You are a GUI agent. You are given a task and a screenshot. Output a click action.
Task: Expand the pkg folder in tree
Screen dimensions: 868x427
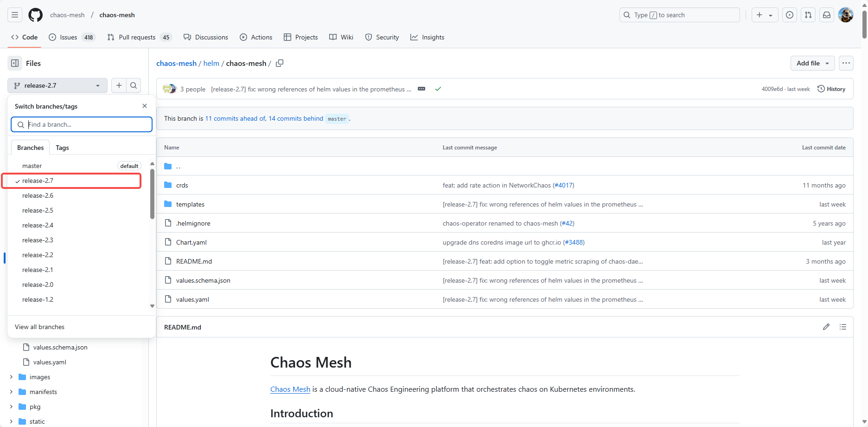click(11, 407)
